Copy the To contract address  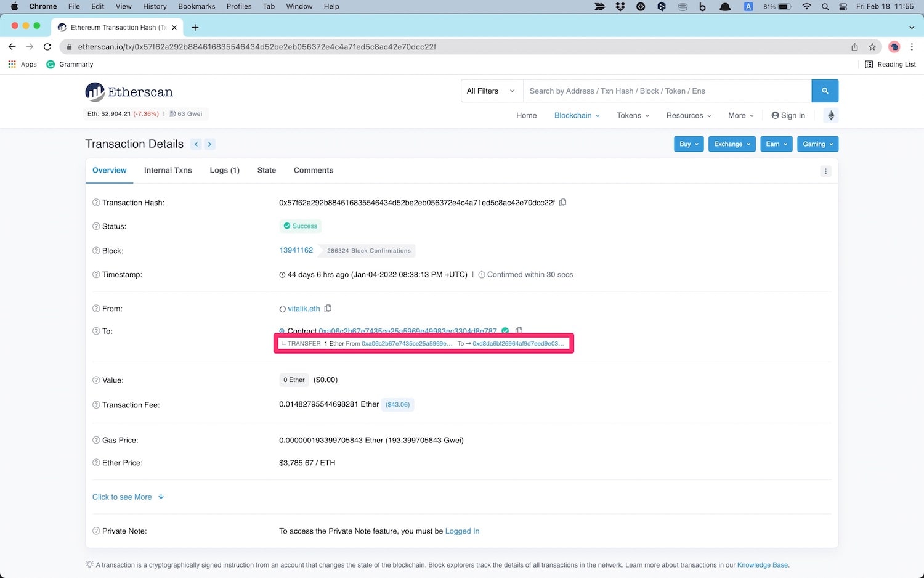(519, 330)
